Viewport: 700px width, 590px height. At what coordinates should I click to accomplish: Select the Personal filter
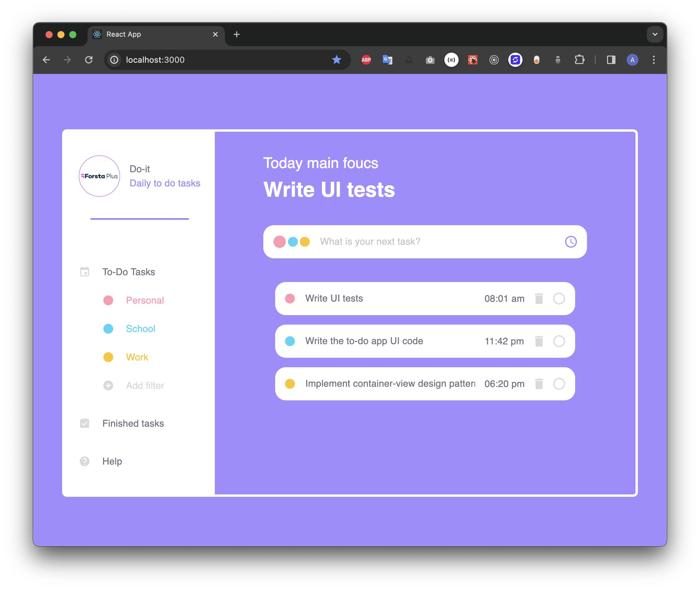pyautogui.click(x=144, y=300)
